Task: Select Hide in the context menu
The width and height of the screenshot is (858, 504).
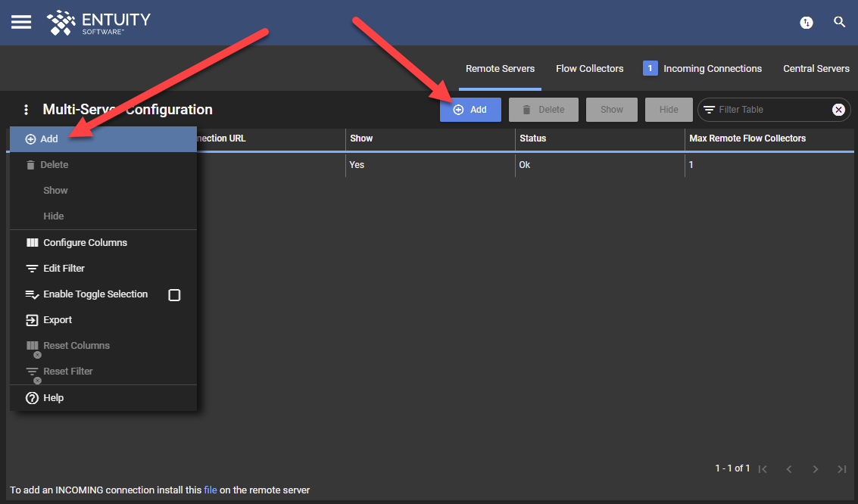Action: point(104,216)
